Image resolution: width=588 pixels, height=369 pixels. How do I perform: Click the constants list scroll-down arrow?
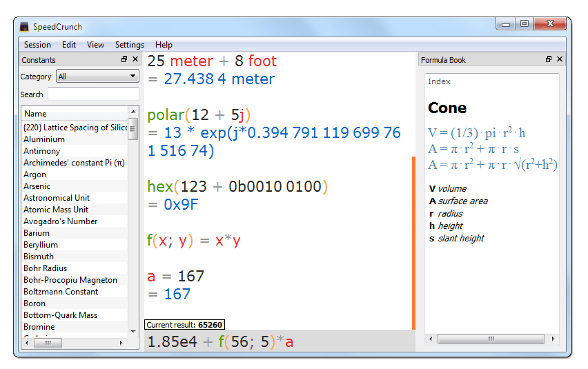[x=133, y=331]
